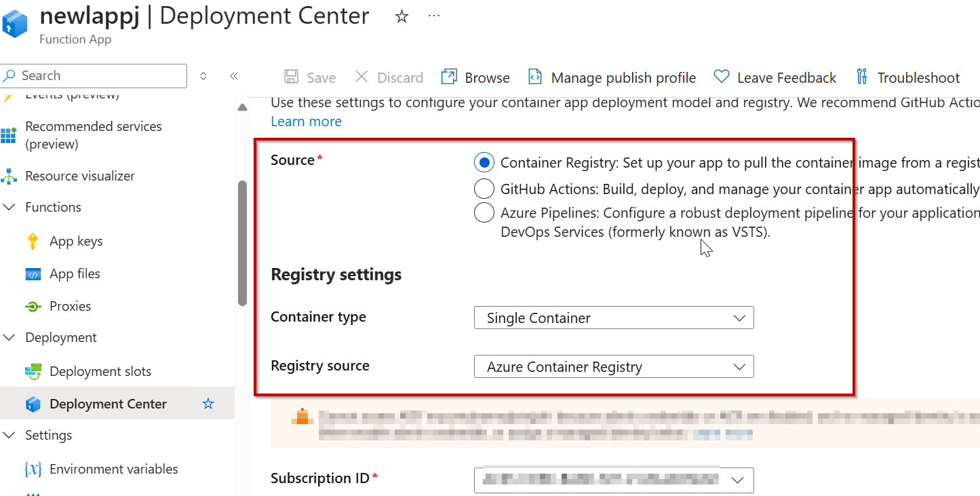Click the Learn more link
Viewport: 980px width, 496px height.
click(306, 121)
